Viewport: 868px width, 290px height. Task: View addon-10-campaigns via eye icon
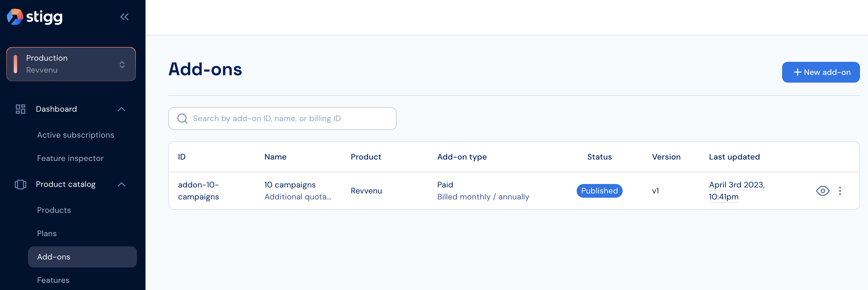click(x=823, y=191)
